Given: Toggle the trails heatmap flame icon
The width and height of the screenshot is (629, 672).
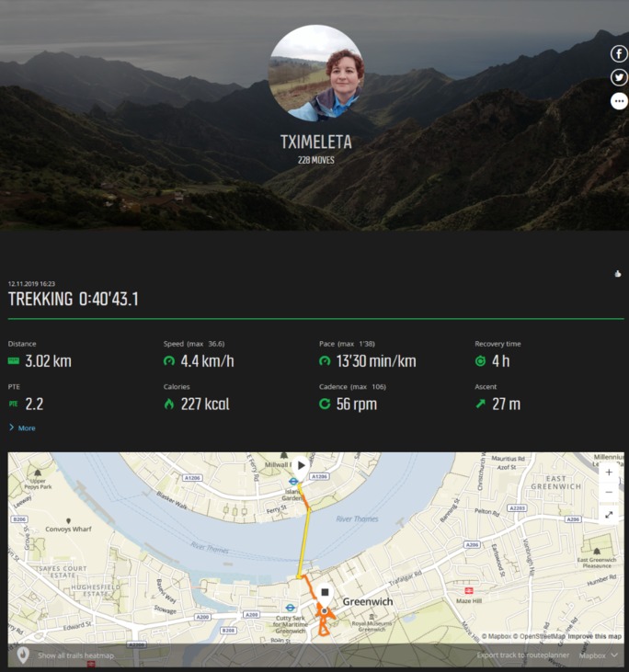Looking at the screenshot, I should click(23, 655).
